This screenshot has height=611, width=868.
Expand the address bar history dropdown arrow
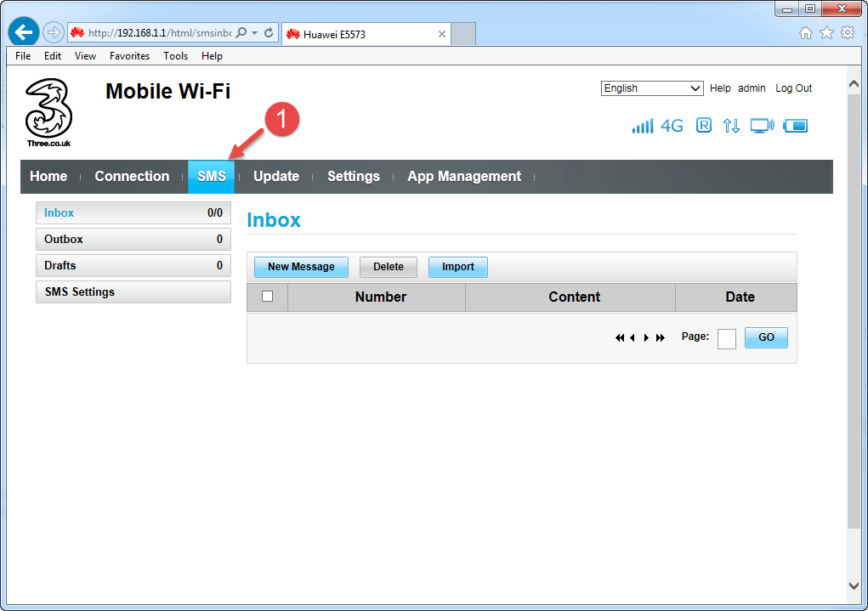255,32
